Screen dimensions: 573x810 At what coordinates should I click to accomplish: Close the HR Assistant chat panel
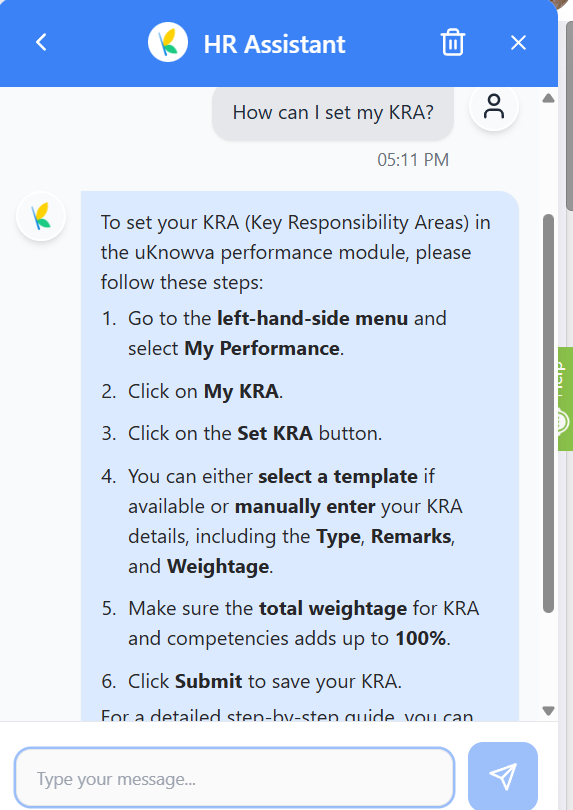(518, 42)
